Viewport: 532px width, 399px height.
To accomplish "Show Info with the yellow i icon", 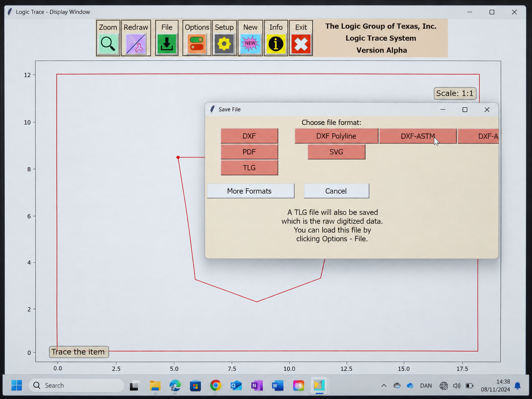I will (x=276, y=44).
